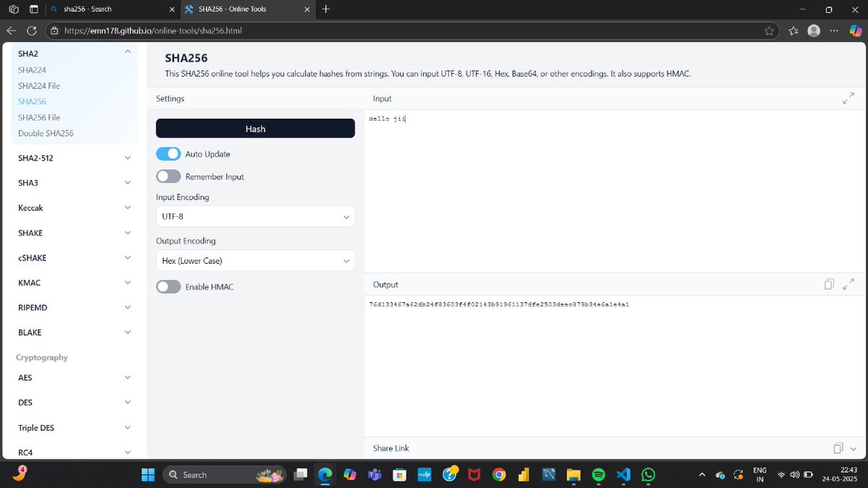Click the browser back arrow
The width and height of the screenshot is (868, 488).
pyautogui.click(x=11, y=31)
